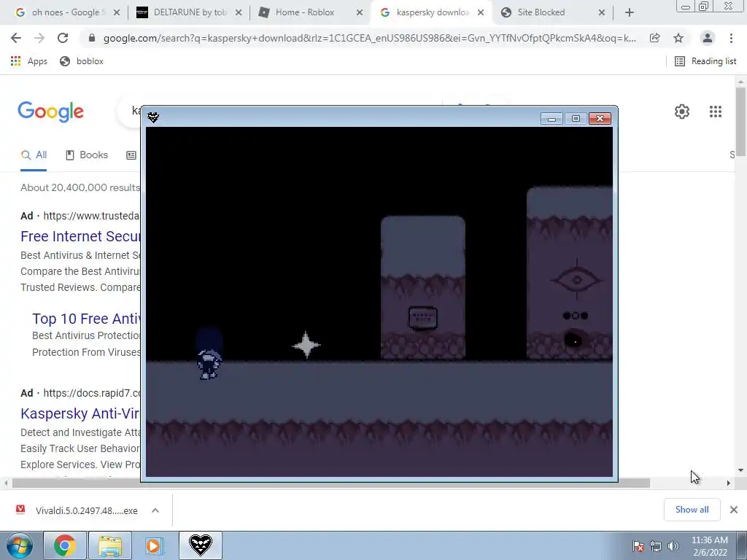The image size is (747, 560).
Task: Click the Deltarune game window icon
Action: click(x=153, y=117)
